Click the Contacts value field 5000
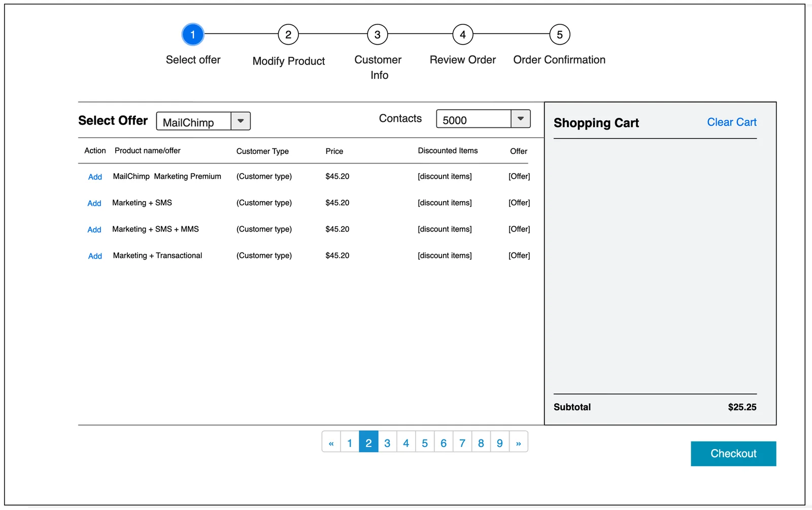The image size is (812, 510). [473, 118]
